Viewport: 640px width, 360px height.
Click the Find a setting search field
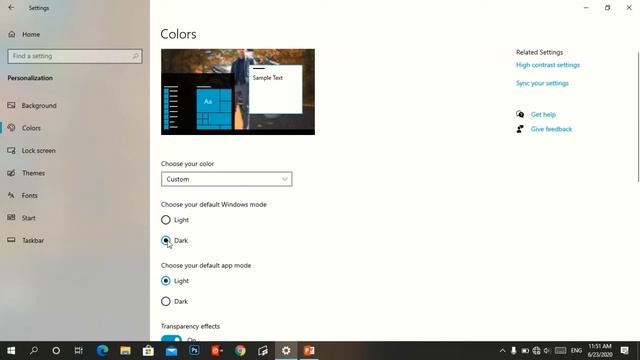point(75,56)
